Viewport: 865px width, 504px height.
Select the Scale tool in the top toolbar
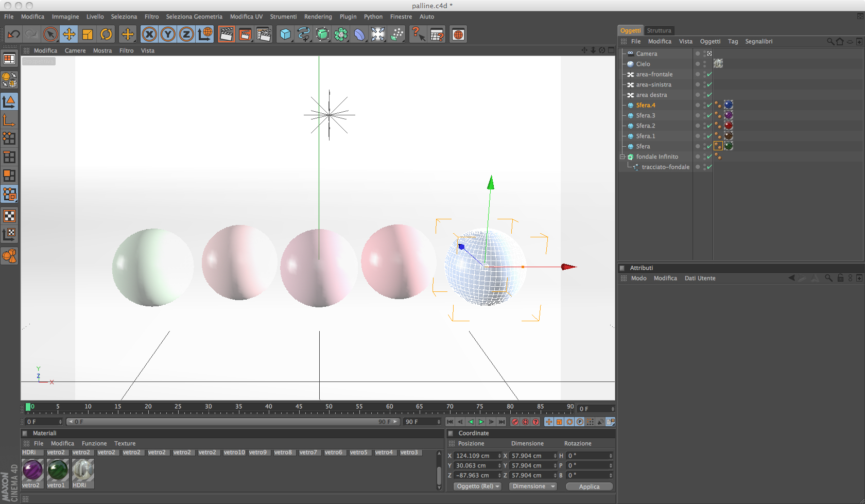(x=88, y=34)
